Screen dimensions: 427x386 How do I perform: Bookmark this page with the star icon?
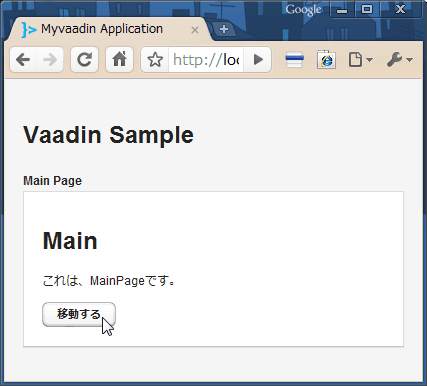tap(155, 60)
